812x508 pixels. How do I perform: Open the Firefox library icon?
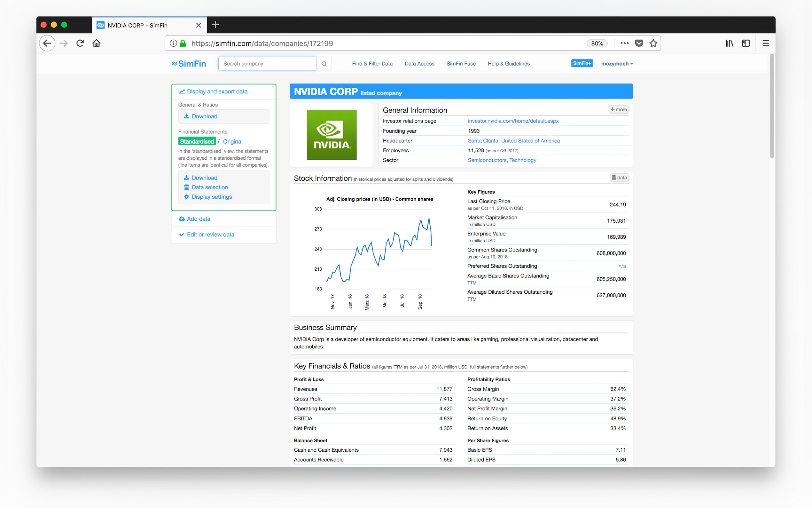pyautogui.click(x=729, y=43)
